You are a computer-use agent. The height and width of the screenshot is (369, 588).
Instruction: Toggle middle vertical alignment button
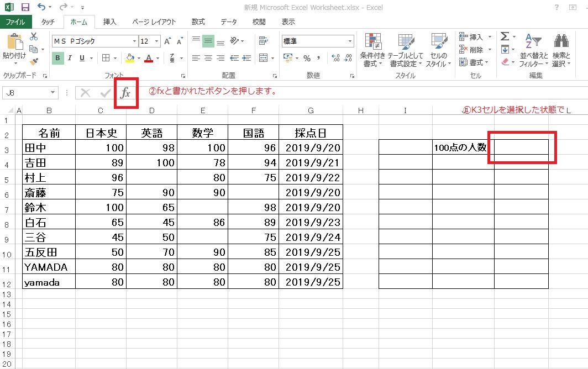[x=208, y=41]
